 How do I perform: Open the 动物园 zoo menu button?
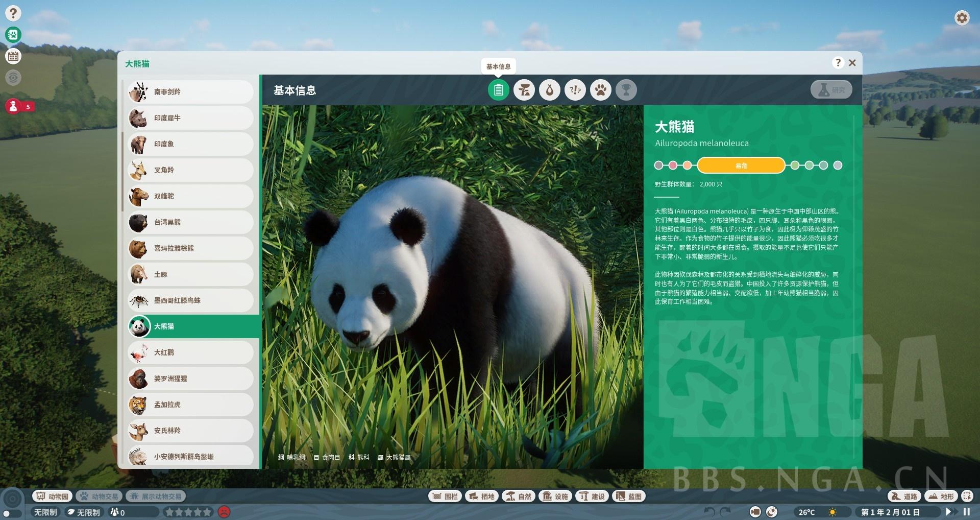(53, 496)
